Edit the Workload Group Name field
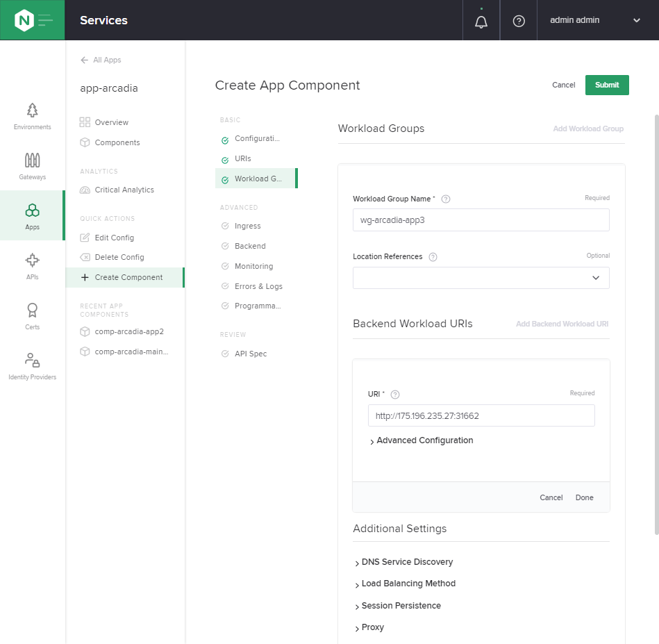This screenshot has height=644, width=659. point(481,220)
